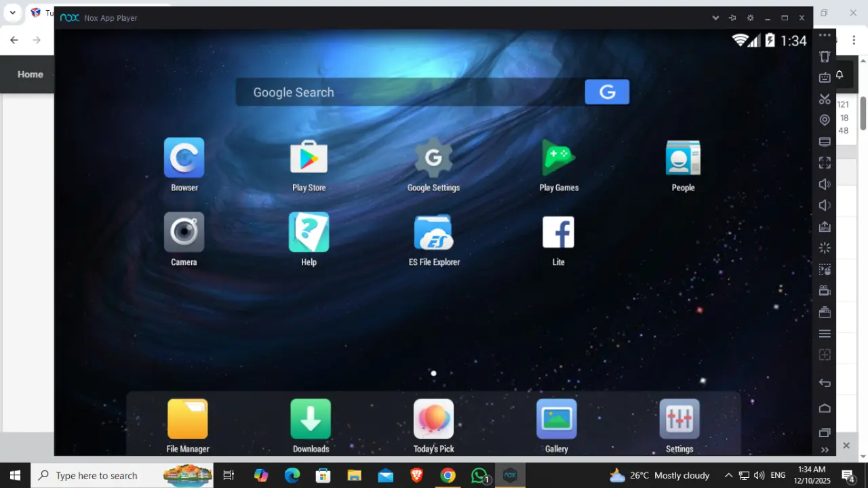The width and height of the screenshot is (868, 488).
Task: Click the 1:34 Android clock
Action: (x=793, y=41)
